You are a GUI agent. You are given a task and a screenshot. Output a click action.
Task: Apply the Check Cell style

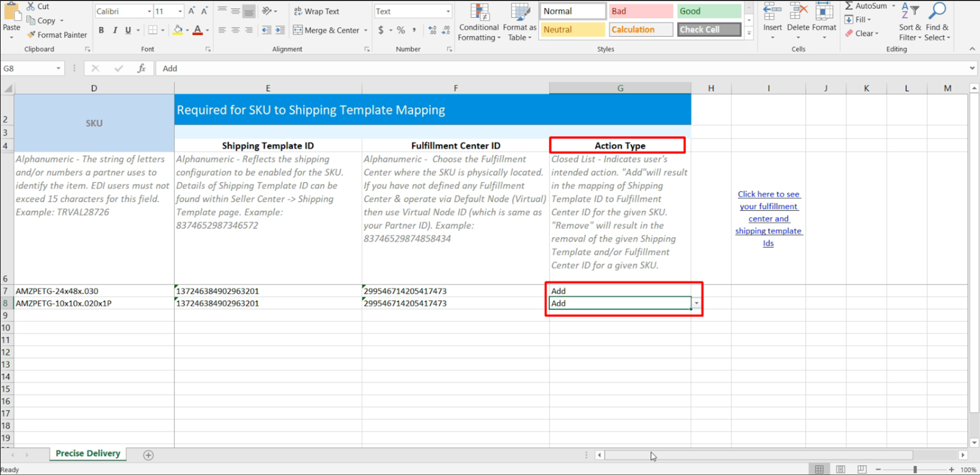click(709, 29)
